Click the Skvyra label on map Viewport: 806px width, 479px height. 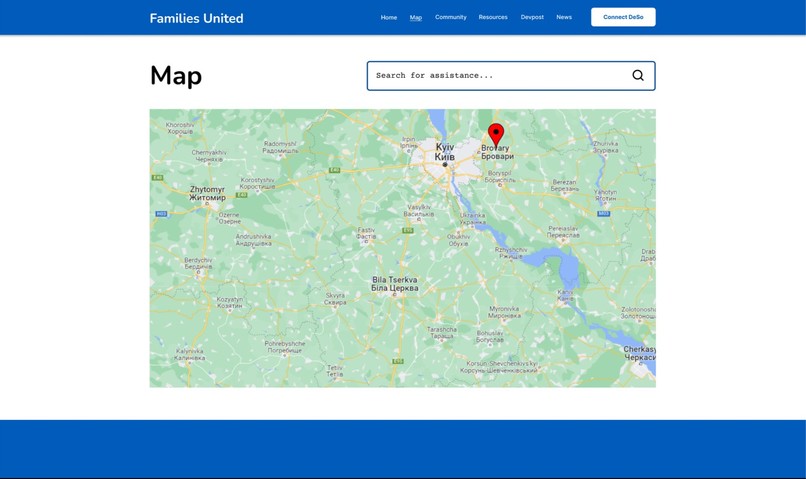pyautogui.click(x=335, y=299)
